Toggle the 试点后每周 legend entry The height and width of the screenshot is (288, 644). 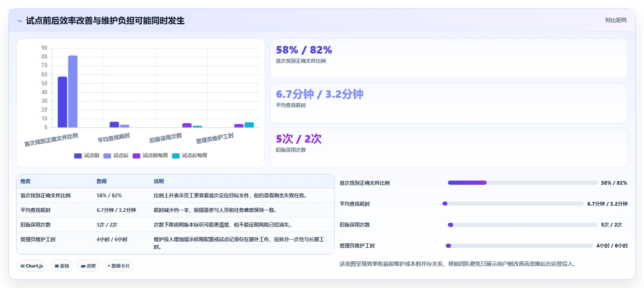tap(189, 155)
